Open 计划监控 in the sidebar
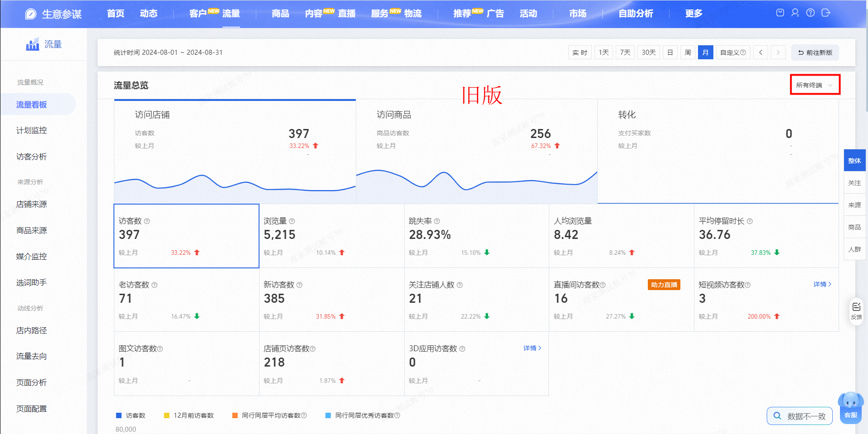This screenshot has width=868, height=434. (32, 130)
